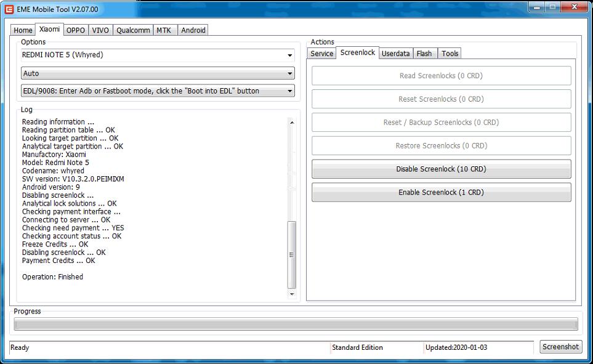Open the OPPO tab

click(76, 30)
